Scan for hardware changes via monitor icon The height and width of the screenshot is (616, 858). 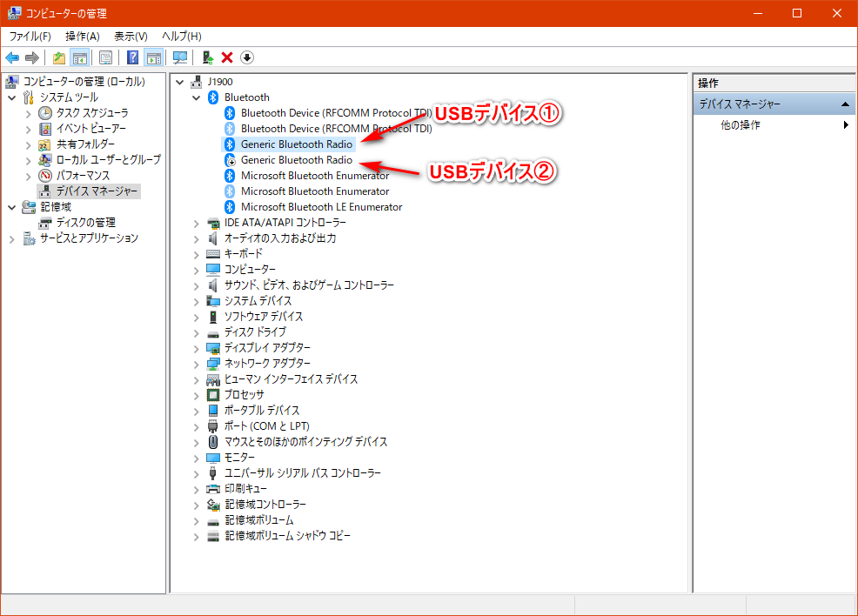coord(180,57)
